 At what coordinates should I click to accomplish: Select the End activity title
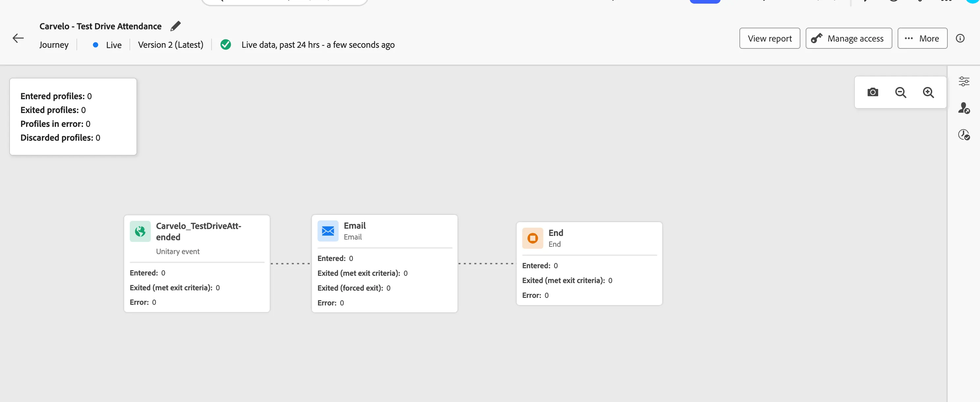(556, 233)
